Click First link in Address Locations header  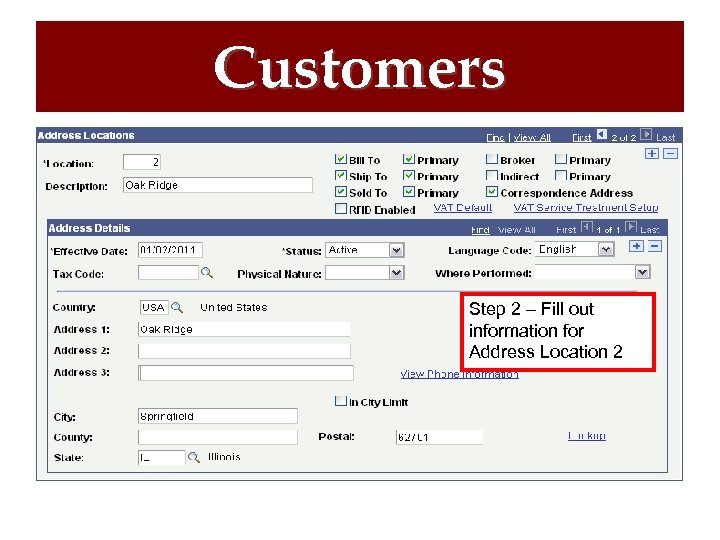(582, 137)
